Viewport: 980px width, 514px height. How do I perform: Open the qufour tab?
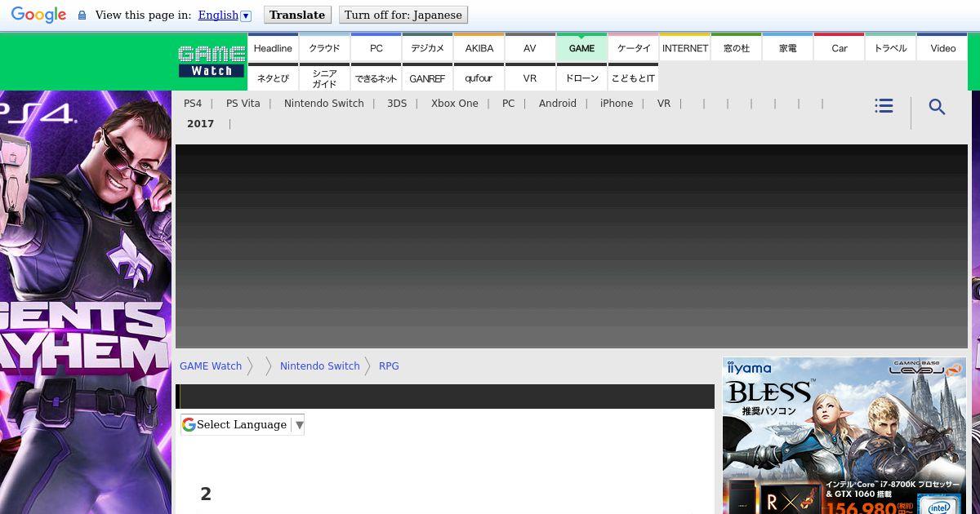tap(479, 78)
